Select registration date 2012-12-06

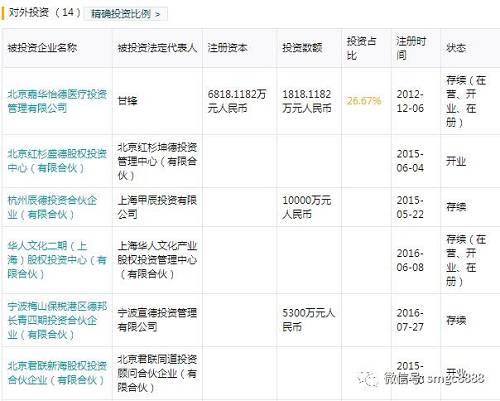coord(410,101)
